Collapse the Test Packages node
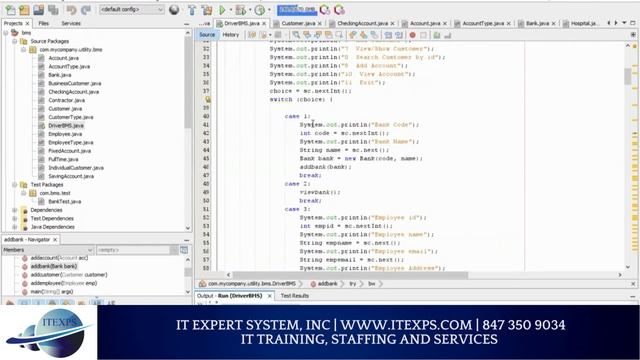 coord(15,184)
